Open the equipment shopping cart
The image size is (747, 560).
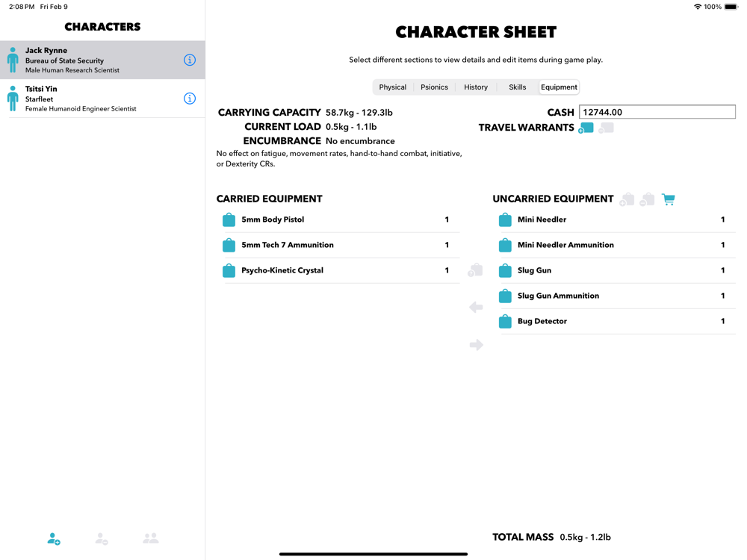click(669, 199)
